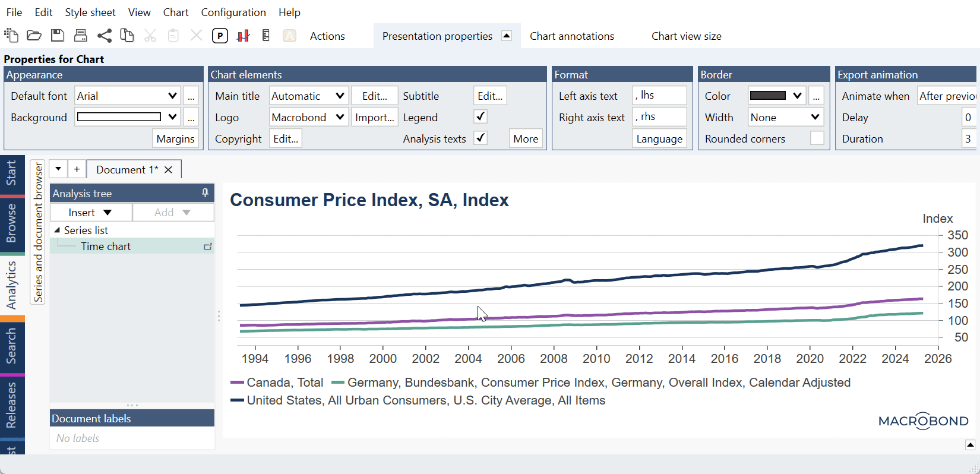This screenshot has height=474, width=980.
Task: Open the Main title Automatic dropdown
Action: coord(308,96)
